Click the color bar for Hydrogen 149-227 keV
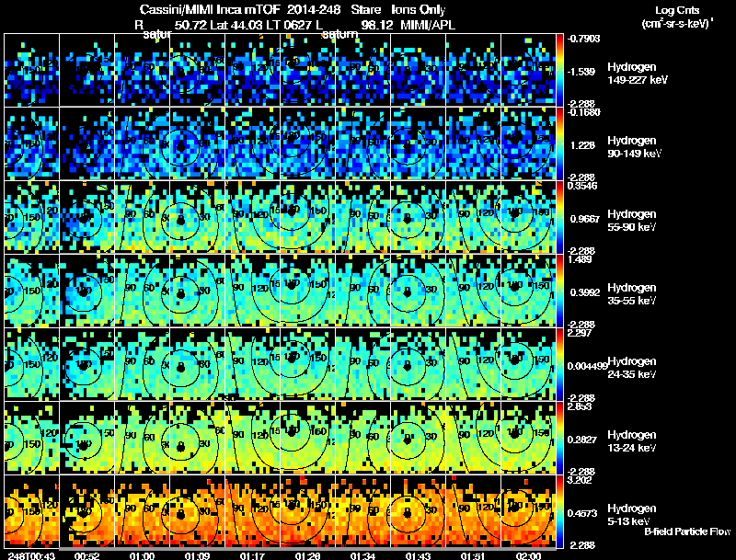The image size is (736, 560). pos(559,70)
